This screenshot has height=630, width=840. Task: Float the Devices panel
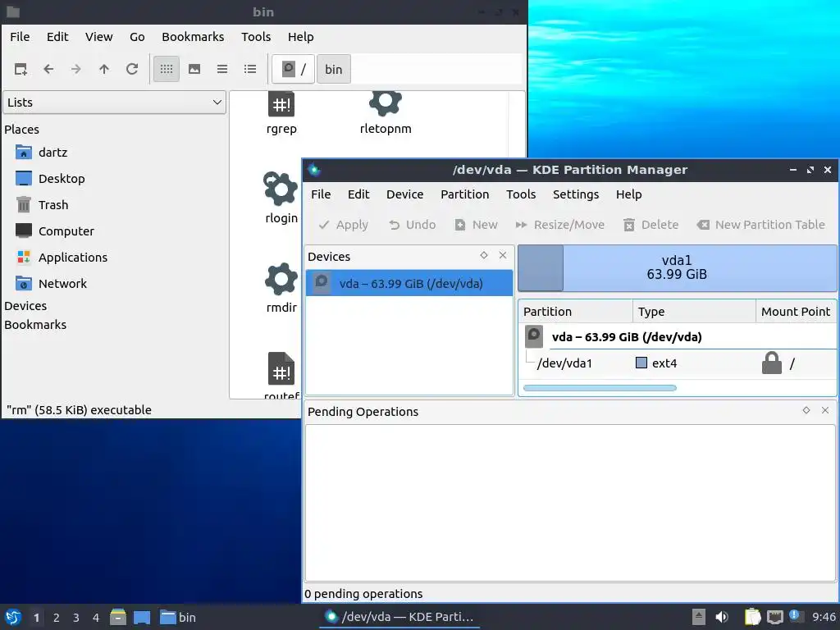coord(484,256)
